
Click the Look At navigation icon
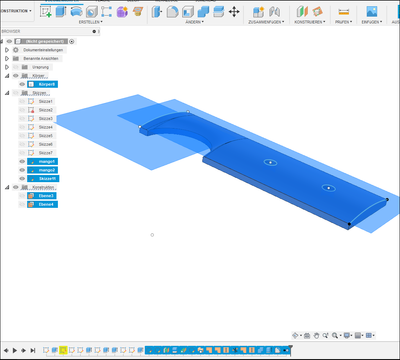pyautogui.click(x=307, y=335)
